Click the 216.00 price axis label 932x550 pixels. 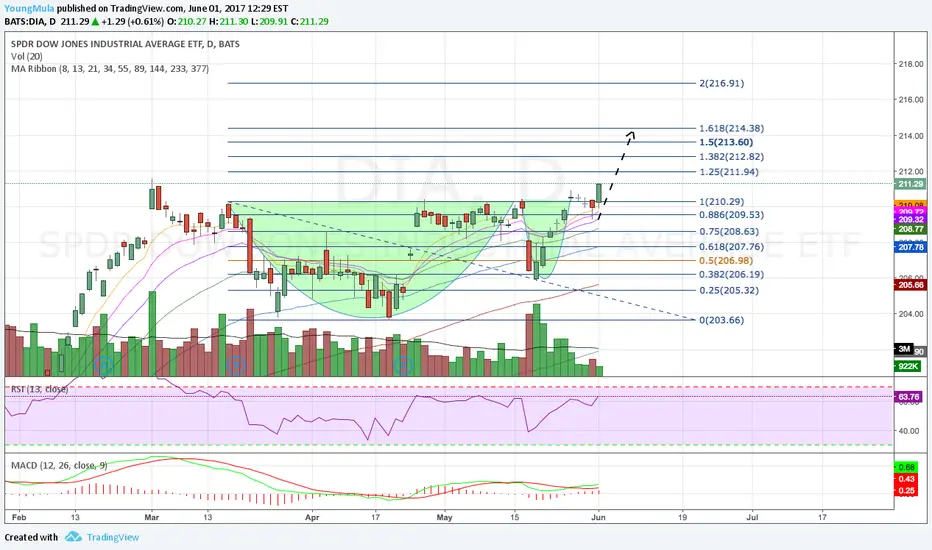(912, 100)
